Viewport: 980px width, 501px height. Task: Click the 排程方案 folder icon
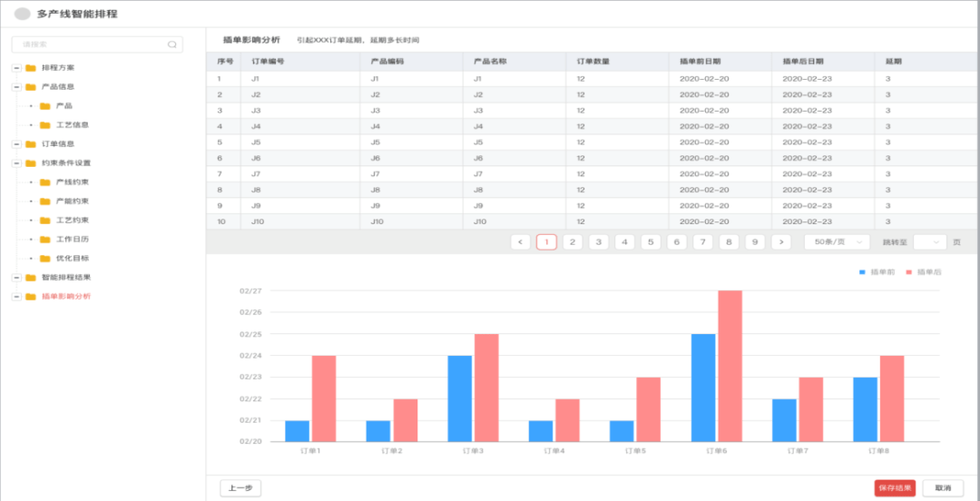pyautogui.click(x=31, y=68)
